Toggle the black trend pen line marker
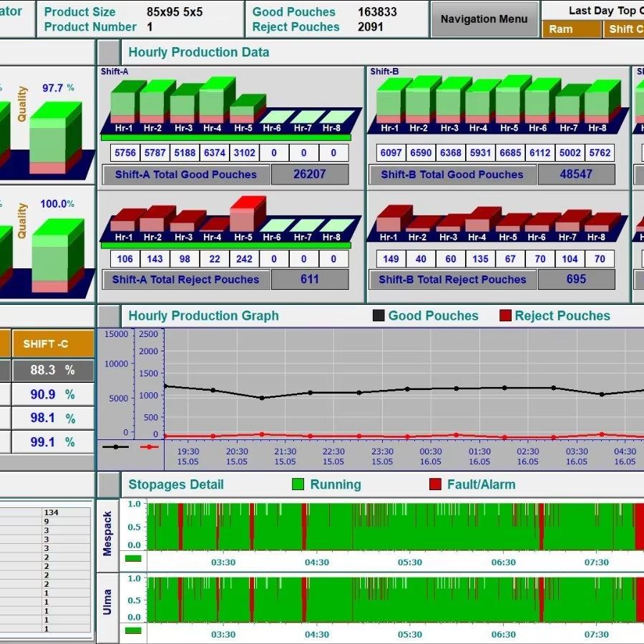The width and height of the screenshot is (644, 644). coord(116,447)
